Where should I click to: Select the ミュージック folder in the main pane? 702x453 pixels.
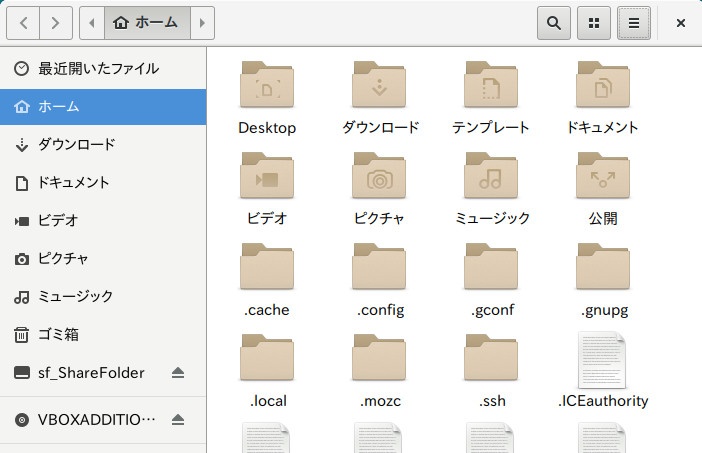[491, 175]
